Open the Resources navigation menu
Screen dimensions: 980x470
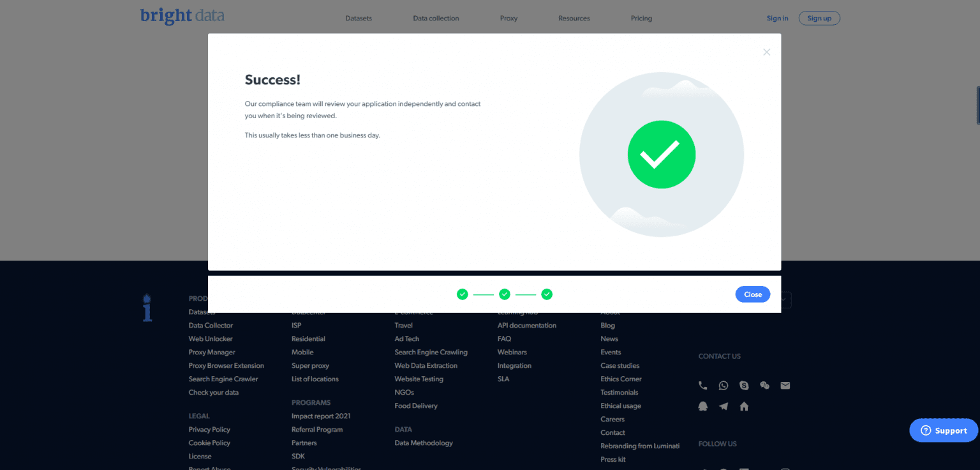click(574, 18)
